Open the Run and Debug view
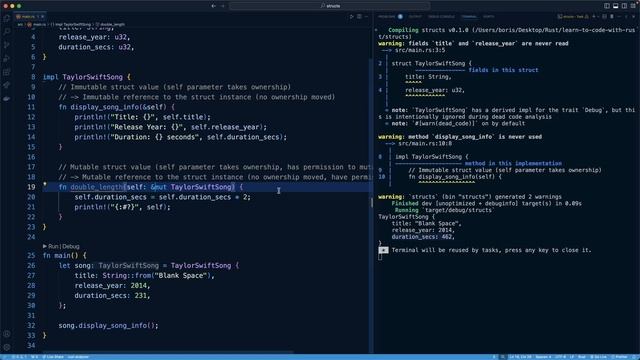Viewport: 640px width, 360px height. coord(7,58)
